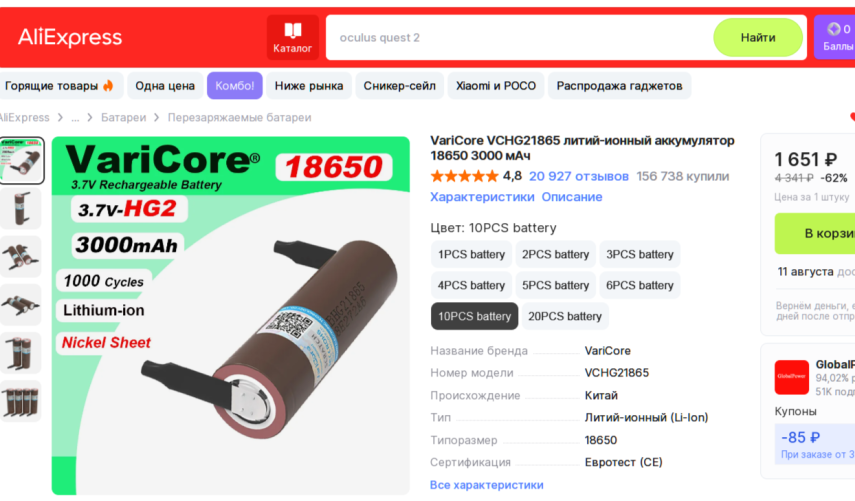This screenshot has height=501, width=855.
Task: Click the AliExpress logo
Action: tap(70, 37)
